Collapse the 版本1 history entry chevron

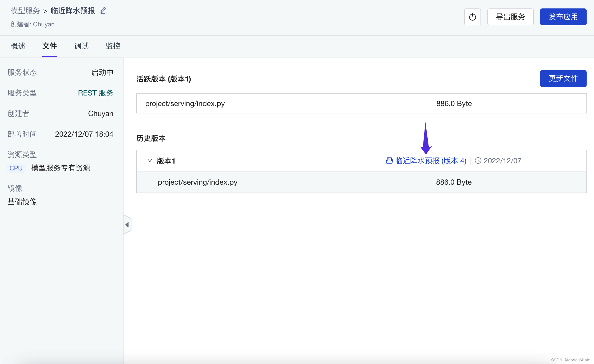point(150,161)
